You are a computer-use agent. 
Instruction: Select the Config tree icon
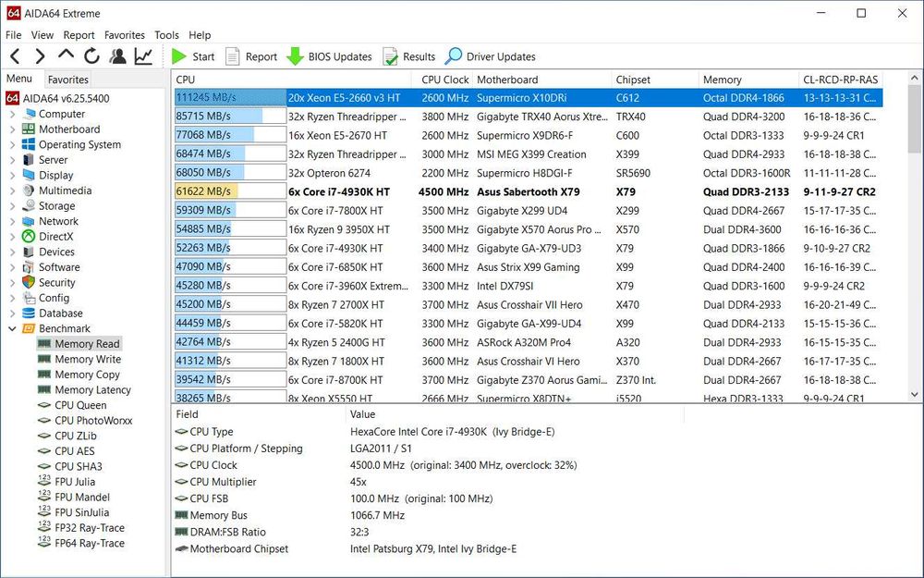pos(29,298)
